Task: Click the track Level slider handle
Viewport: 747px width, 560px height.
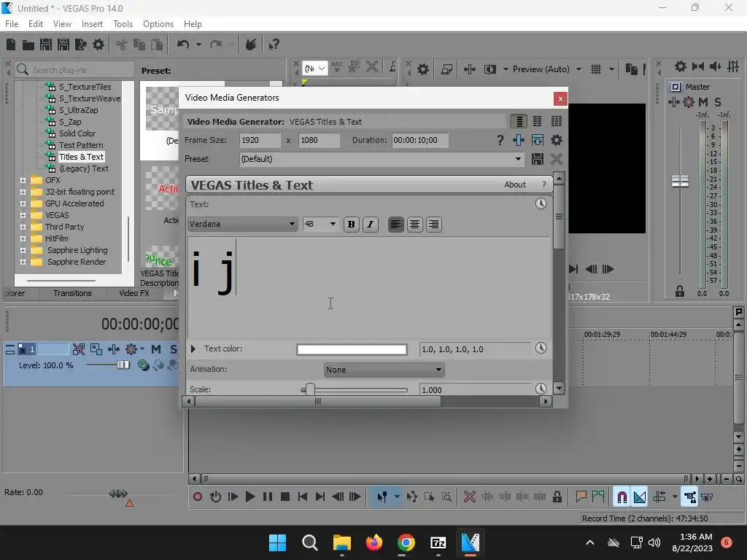Action: point(123,365)
